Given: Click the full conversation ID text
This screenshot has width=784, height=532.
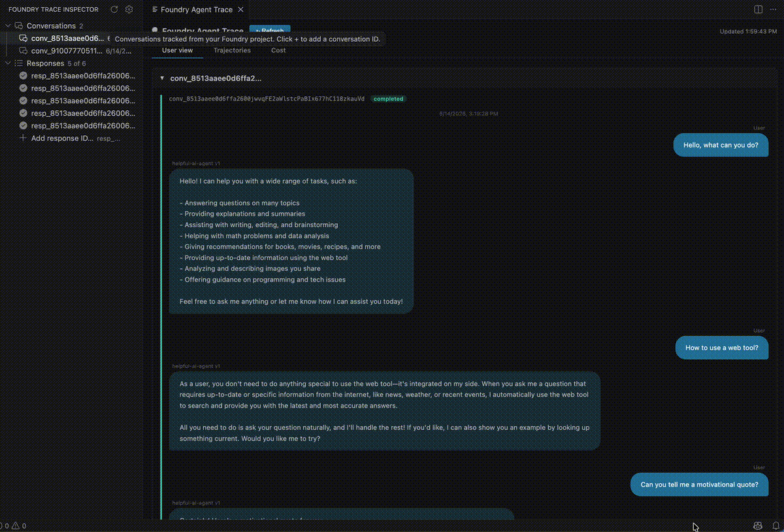Looking at the screenshot, I should tap(267, 99).
